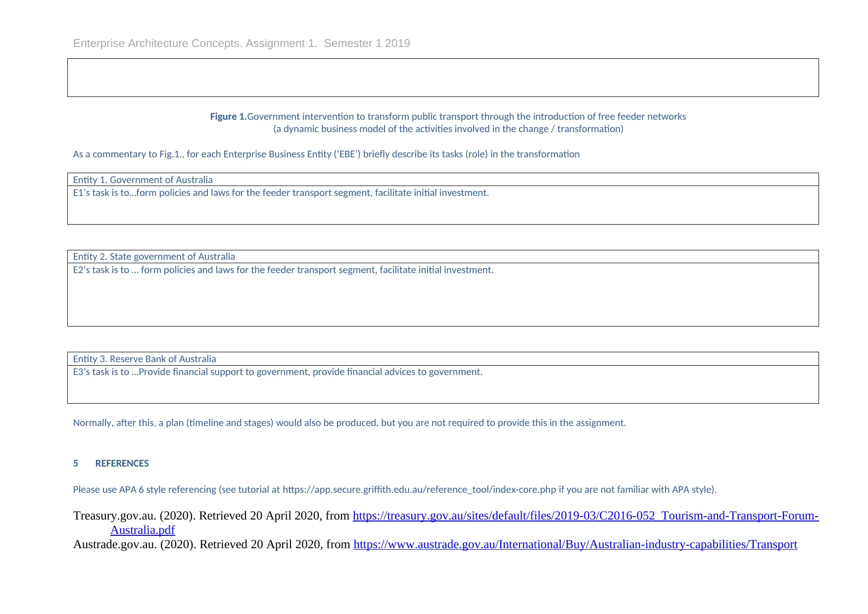
Task: Click inside the empty Figure 1 box
Action: (x=443, y=78)
